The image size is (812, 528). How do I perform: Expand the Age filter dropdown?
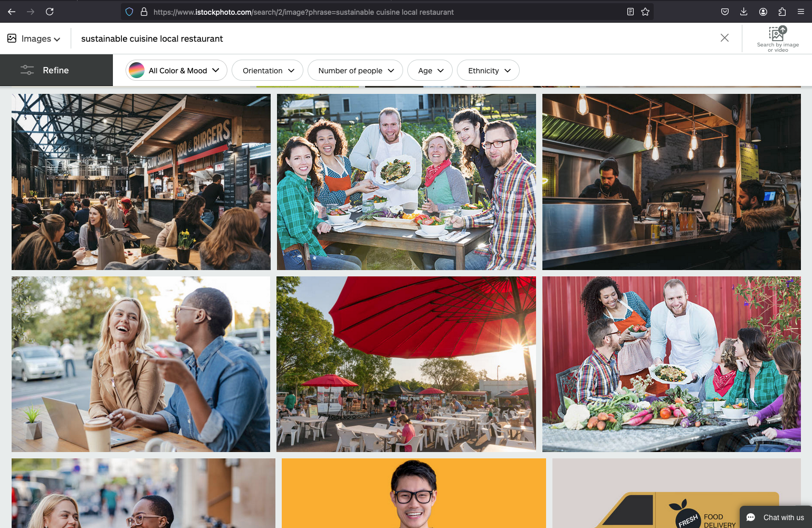[430, 71]
